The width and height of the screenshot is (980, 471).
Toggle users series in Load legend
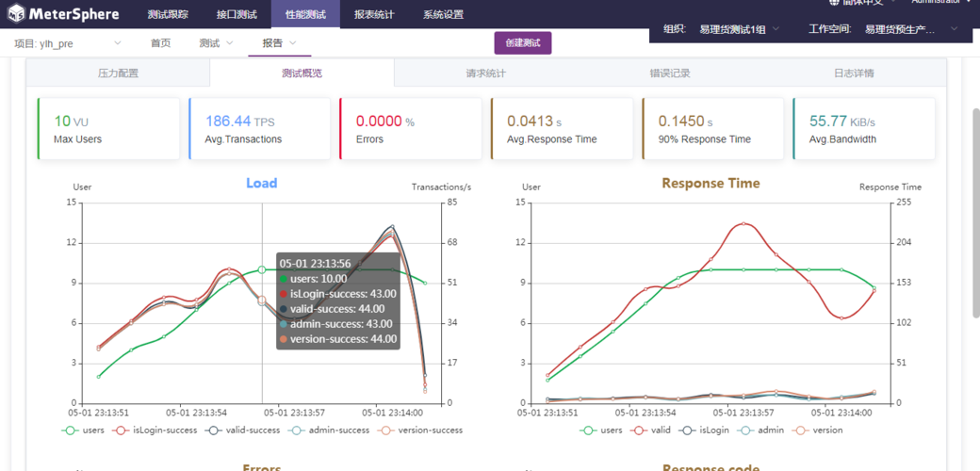pyautogui.click(x=83, y=430)
